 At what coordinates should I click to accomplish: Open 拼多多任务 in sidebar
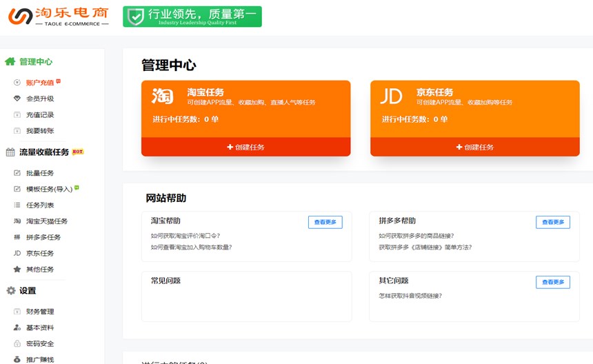43,237
